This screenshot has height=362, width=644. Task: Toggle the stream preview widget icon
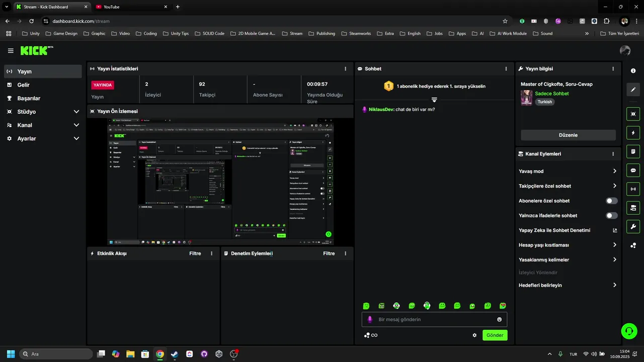633,114
